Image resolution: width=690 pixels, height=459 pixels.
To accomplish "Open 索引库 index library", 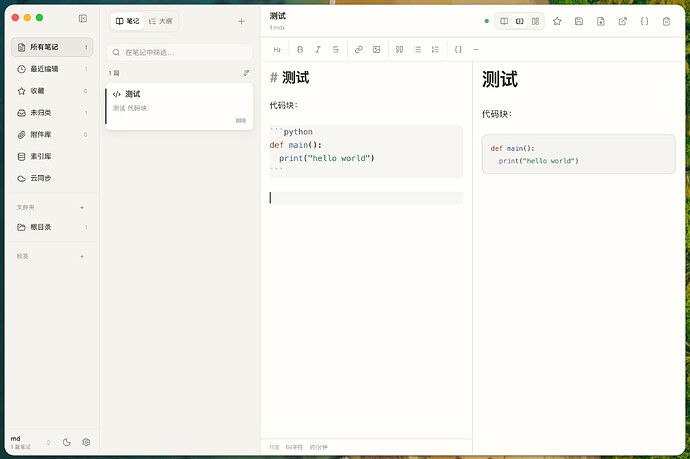I will (x=52, y=157).
